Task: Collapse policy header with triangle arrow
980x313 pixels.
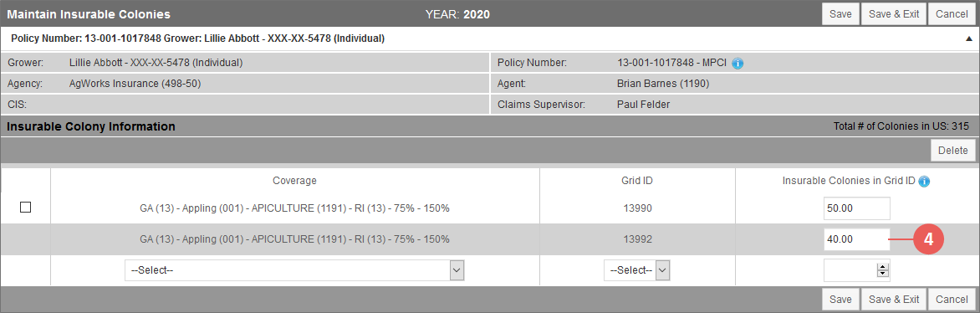Action: click(x=969, y=38)
